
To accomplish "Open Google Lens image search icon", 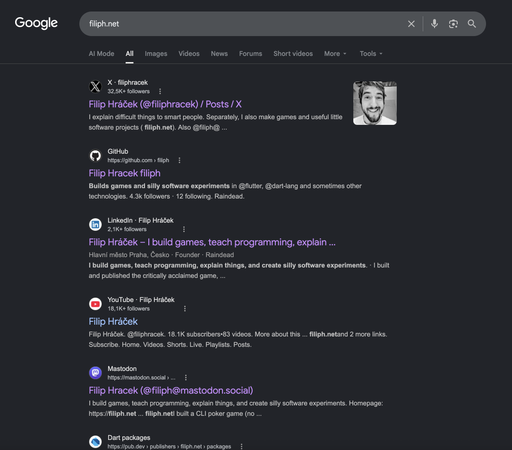I will [453, 24].
